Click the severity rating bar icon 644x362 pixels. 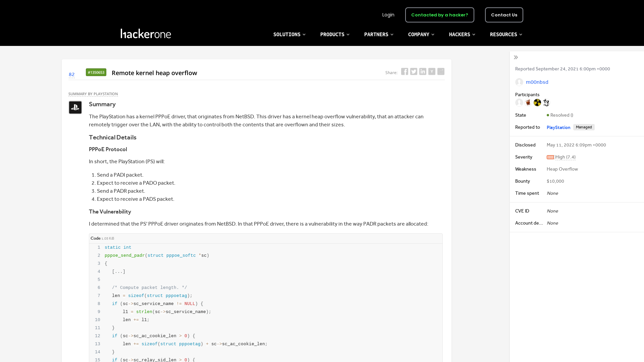point(550,157)
